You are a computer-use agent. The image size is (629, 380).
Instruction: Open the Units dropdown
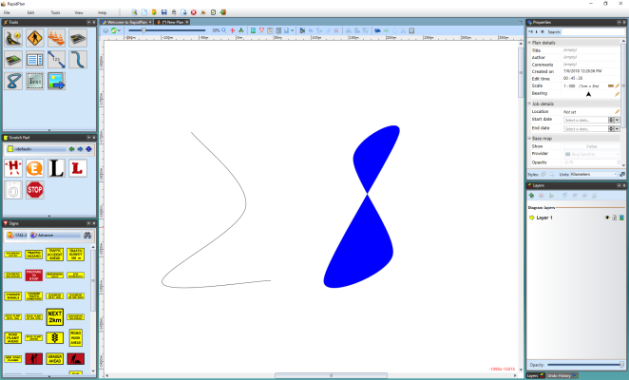593,175
